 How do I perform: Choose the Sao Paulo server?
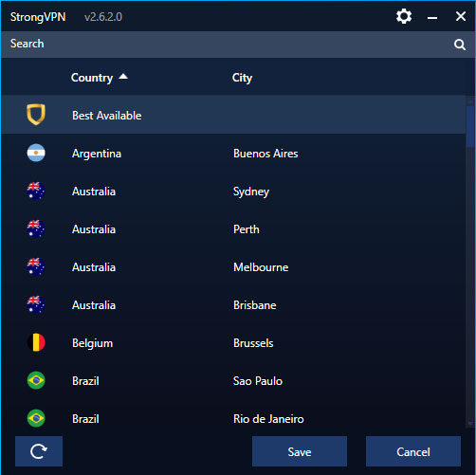(x=258, y=381)
